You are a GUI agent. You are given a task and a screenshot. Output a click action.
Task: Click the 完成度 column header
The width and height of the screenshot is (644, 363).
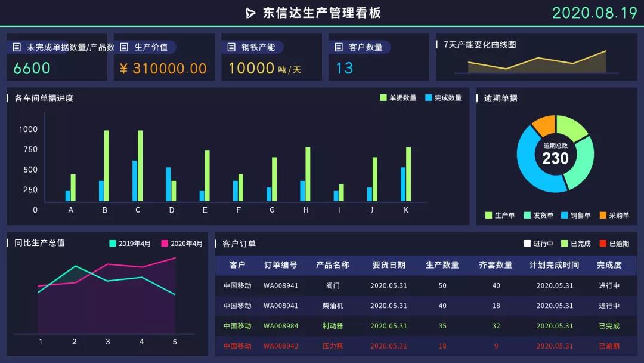point(609,265)
